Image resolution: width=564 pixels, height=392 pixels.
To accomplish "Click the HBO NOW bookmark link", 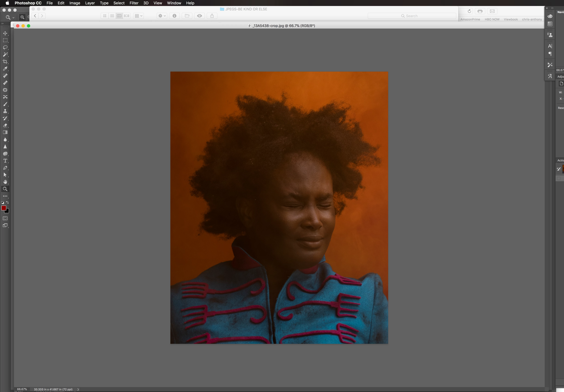I will [492, 19].
